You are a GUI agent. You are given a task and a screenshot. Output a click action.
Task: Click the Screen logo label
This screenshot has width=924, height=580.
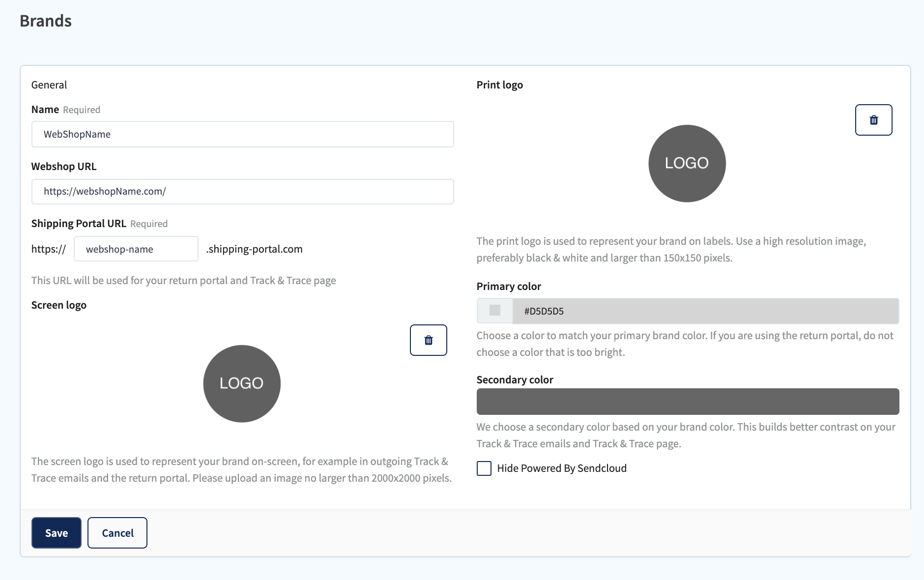(x=59, y=305)
